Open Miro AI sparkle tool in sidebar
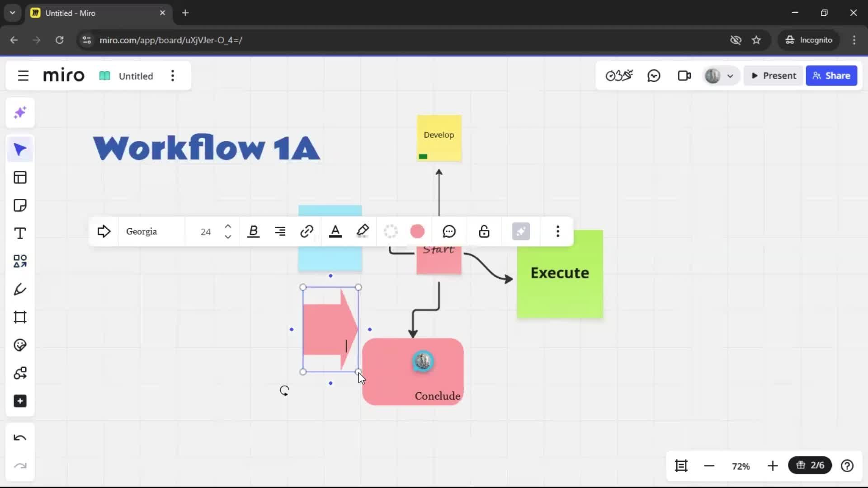This screenshot has width=868, height=488. pos(20,113)
